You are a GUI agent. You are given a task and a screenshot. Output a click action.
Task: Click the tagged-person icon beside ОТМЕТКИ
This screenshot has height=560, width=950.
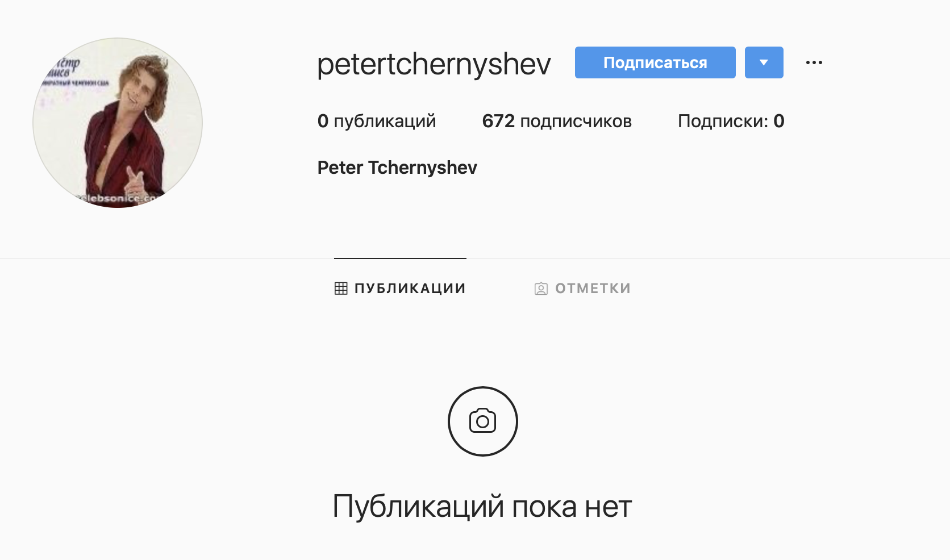click(541, 289)
